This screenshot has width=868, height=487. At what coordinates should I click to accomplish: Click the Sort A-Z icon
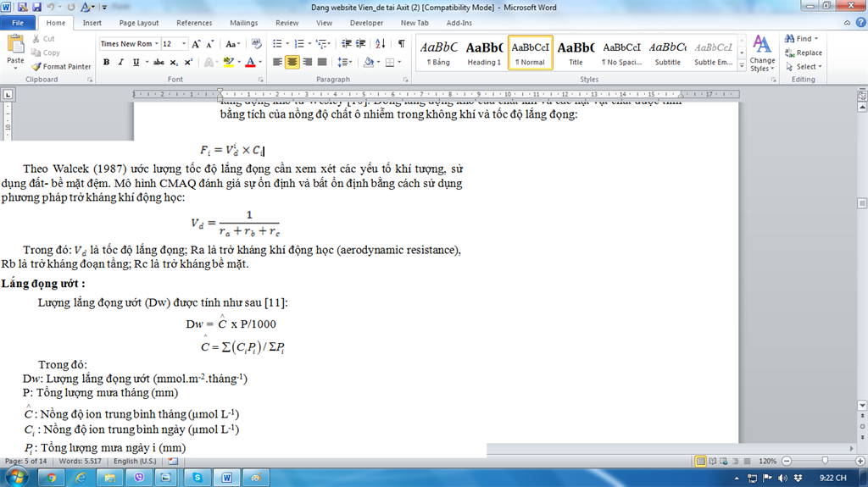pos(381,43)
